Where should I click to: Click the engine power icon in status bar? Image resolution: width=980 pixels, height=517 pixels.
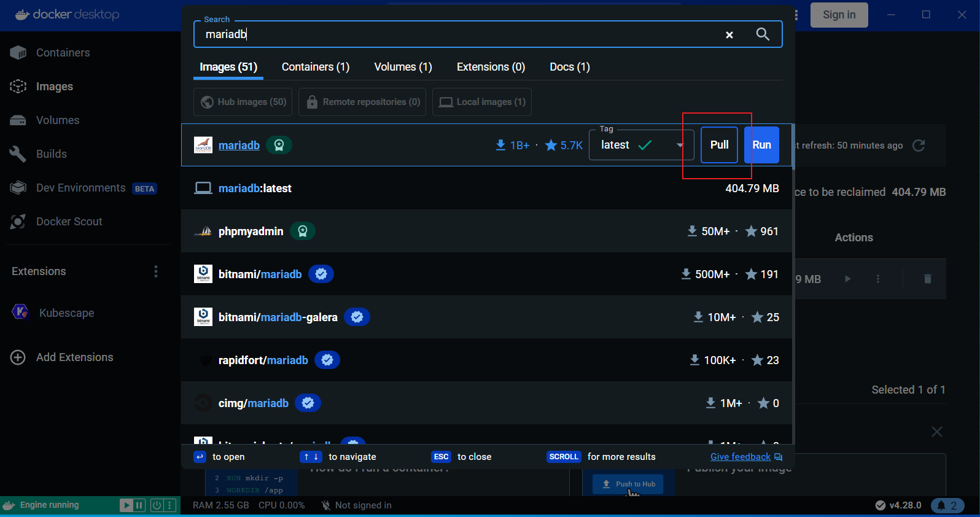pyautogui.click(x=157, y=505)
